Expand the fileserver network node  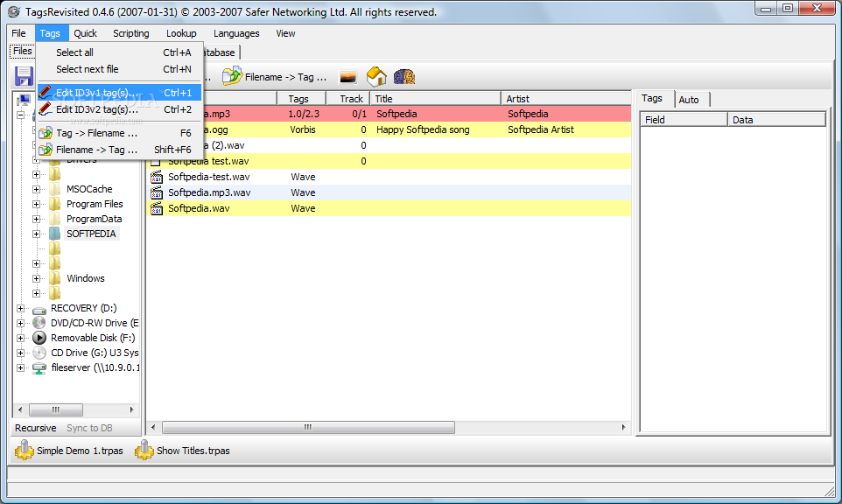pyautogui.click(x=20, y=367)
